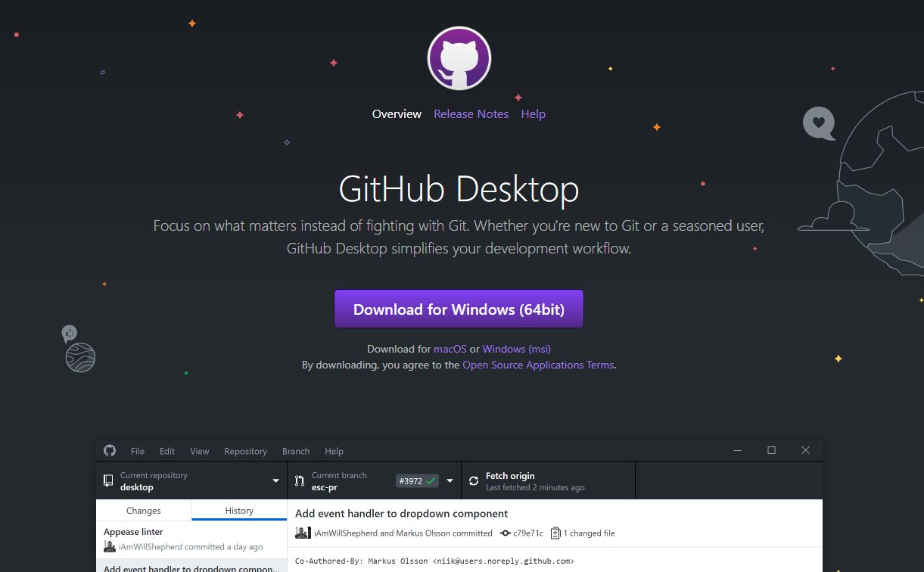
Task: Close the GitHub Desktop app window
Action: click(x=805, y=450)
